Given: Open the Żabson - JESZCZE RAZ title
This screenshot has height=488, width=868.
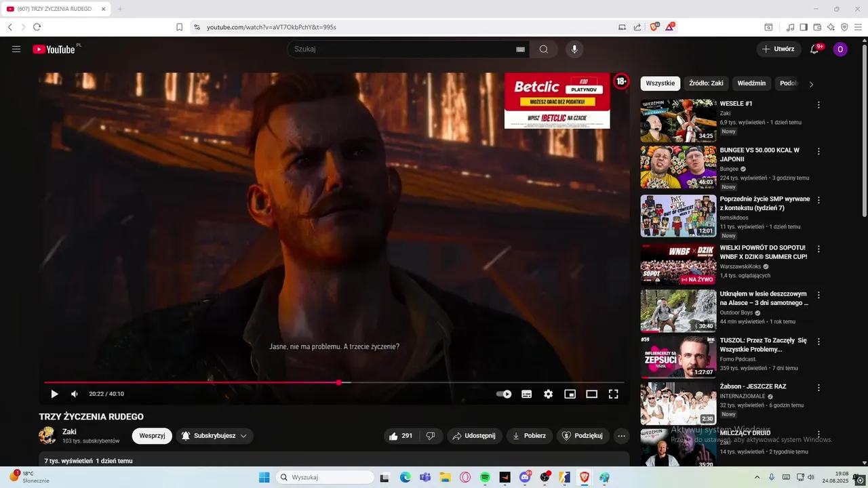Looking at the screenshot, I should [x=753, y=386].
